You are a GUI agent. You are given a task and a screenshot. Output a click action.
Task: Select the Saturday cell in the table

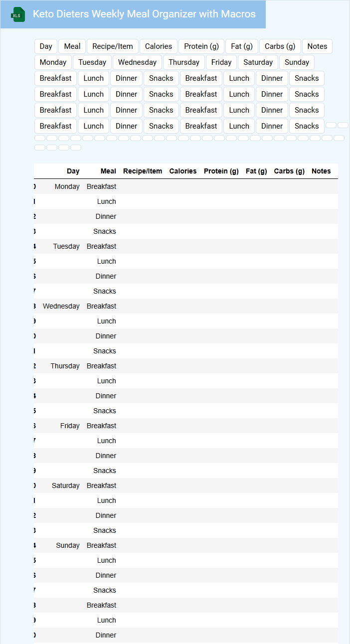66,485
